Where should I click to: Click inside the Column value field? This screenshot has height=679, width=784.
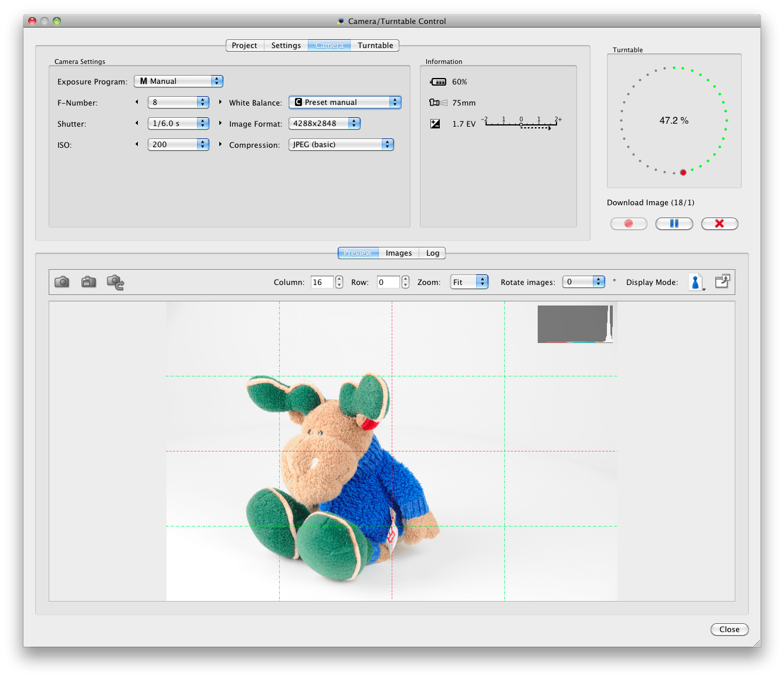(321, 281)
